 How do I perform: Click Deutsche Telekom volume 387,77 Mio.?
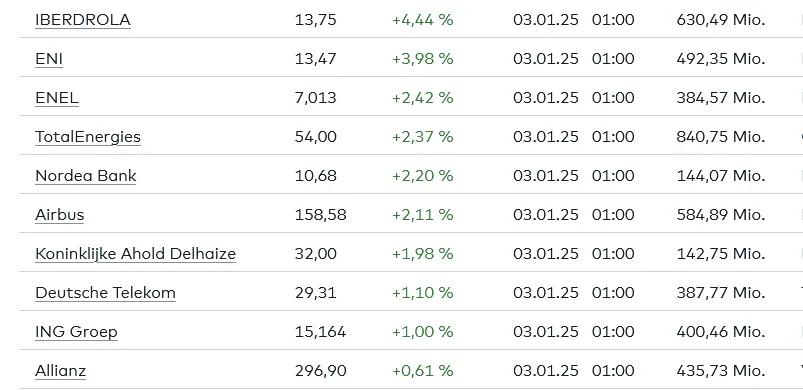pyautogui.click(x=721, y=292)
